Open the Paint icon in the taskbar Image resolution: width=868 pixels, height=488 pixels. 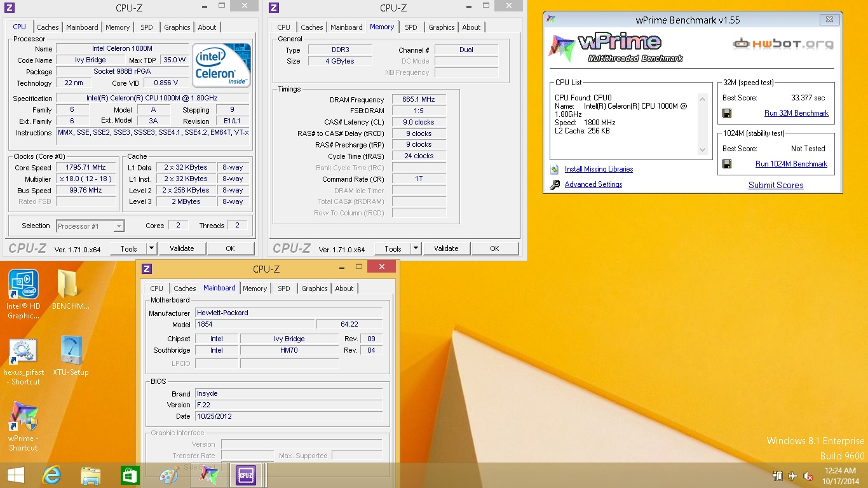tap(169, 475)
